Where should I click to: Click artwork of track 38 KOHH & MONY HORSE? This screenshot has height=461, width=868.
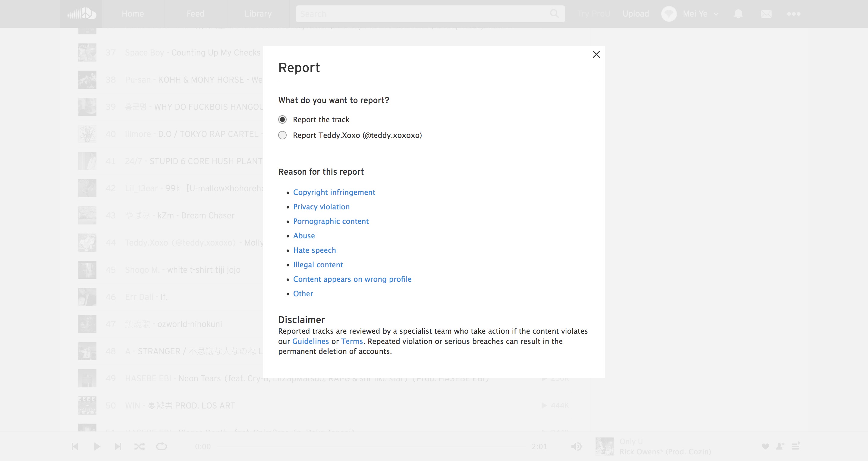pyautogui.click(x=87, y=80)
